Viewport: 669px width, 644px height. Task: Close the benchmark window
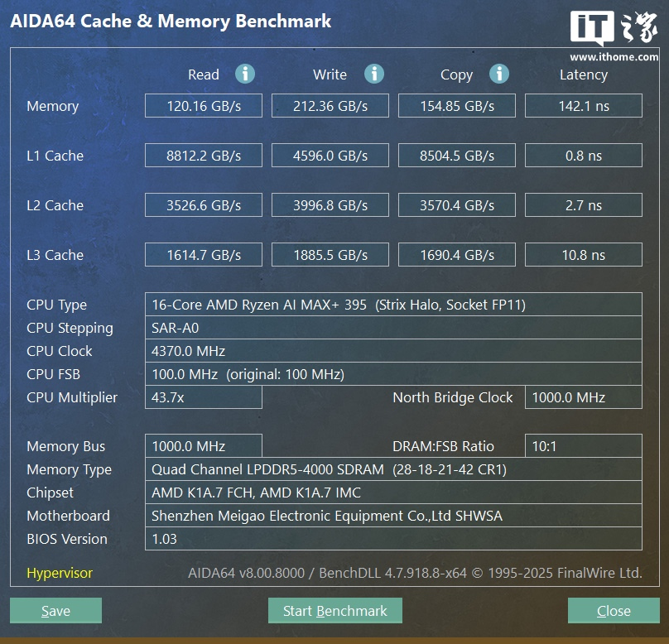tap(614, 610)
